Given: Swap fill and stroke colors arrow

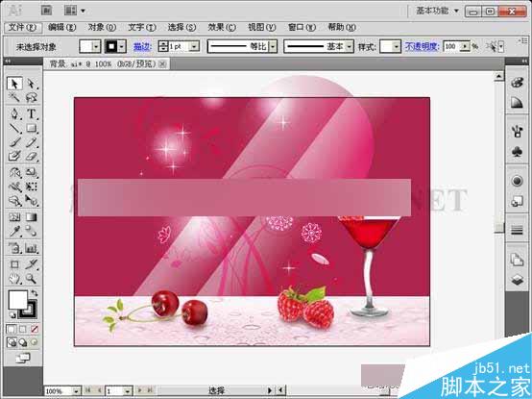Looking at the screenshot, I should click(35, 293).
